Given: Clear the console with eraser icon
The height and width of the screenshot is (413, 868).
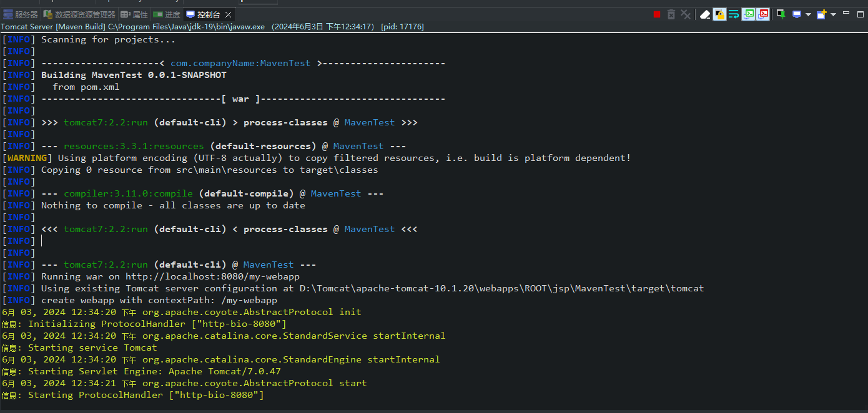Looking at the screenshot, I should pyautogui.click(x=705, y=14).
